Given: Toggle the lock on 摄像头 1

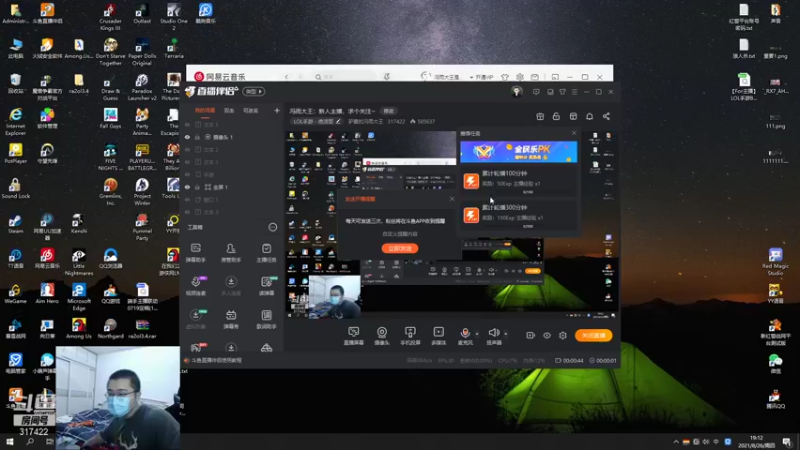Looking at the screenshot, I should [197, 137].
